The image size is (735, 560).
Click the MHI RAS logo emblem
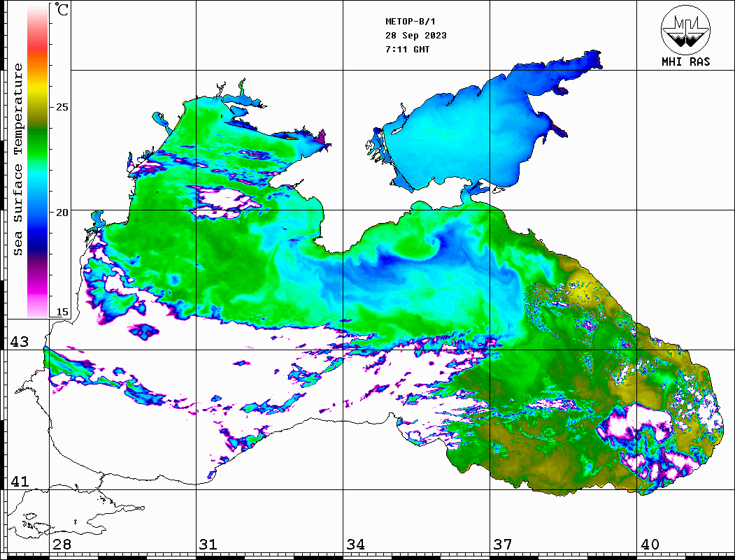click(x=685, y=29)
